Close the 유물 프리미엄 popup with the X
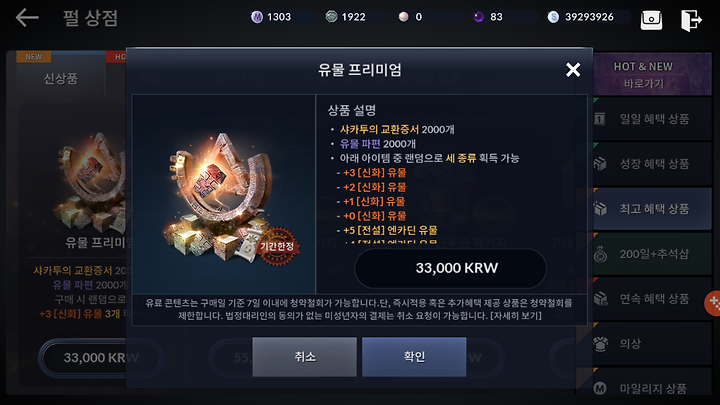720x405 pixels. coord(573,70)
